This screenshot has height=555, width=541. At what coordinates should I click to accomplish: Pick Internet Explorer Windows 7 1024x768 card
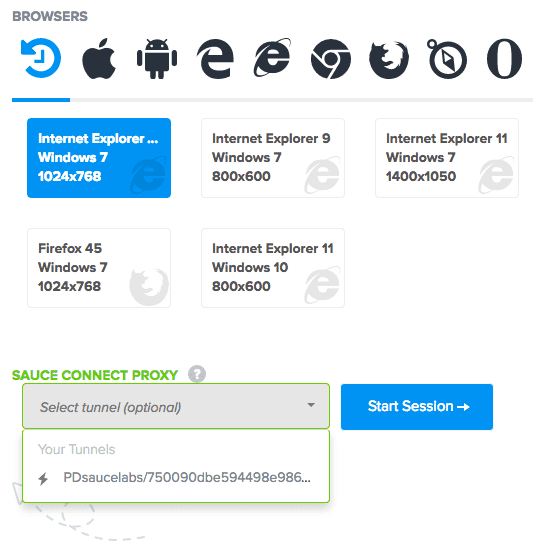99,158
